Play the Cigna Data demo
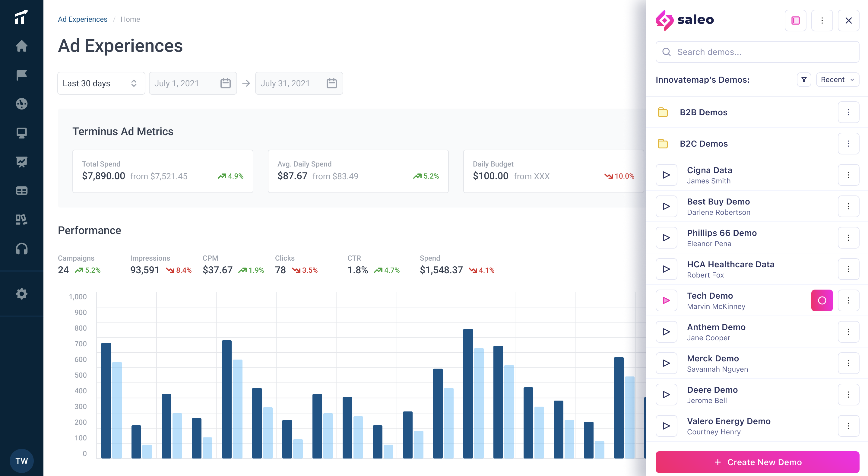This screenshot has width=868, height=476. 666,175
